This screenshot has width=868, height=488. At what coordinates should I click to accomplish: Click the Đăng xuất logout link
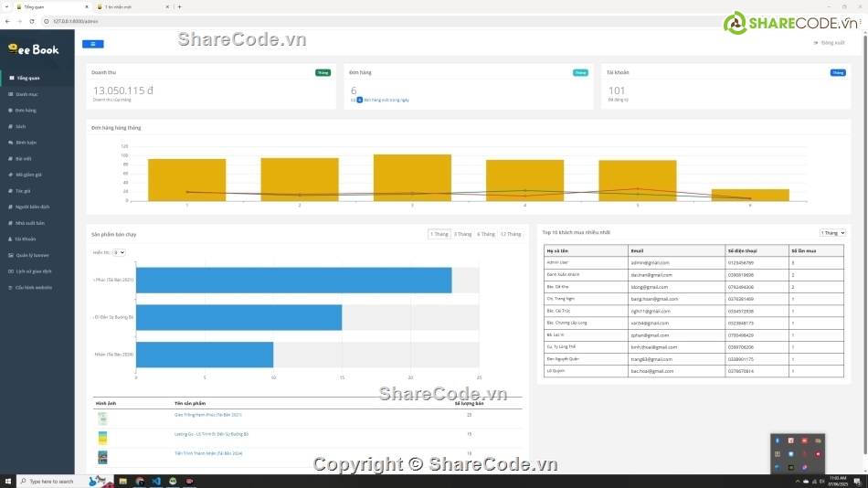click(830, 43)
